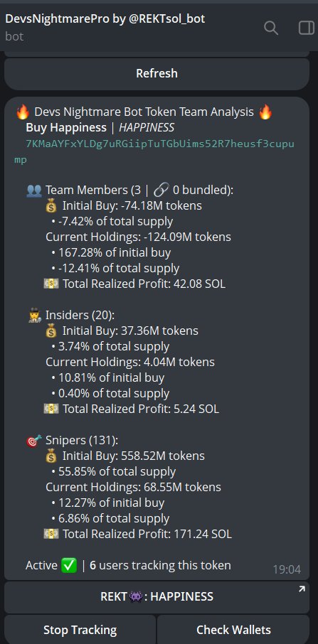The width and height of the screenshot is (318, 644).
Task: Click the Snipers dart target emoji
Action: 34,440
